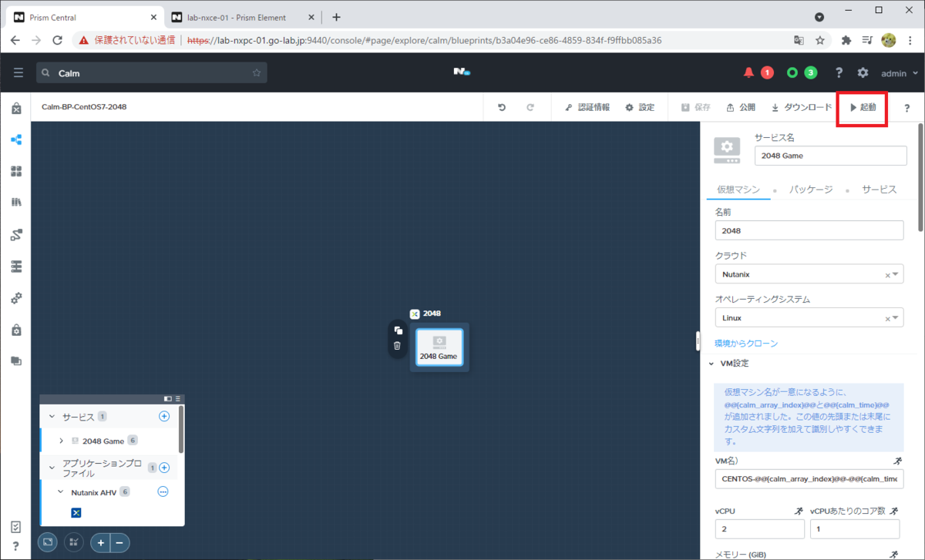Image resolution: width=925 pixels, height=560 pixels.
Task: Open blueprint 設定 configuration
Action: pyautogui.click(x=640, y=108)
